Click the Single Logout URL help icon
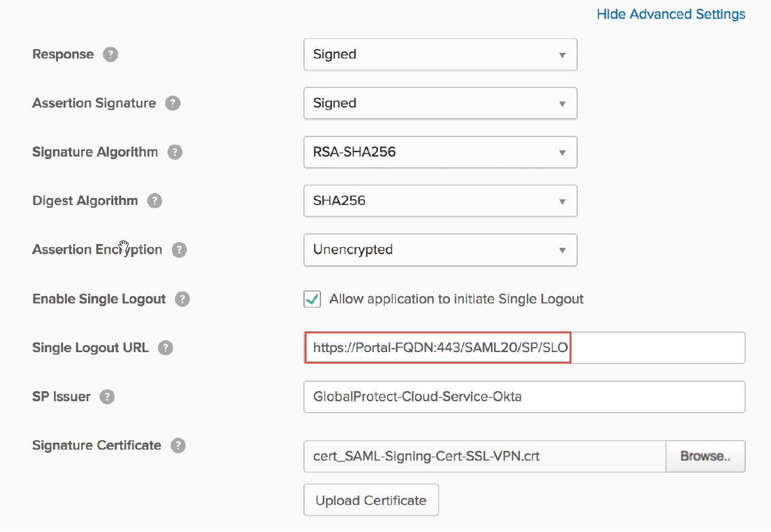The image size is (771, 532). (166, 348)
